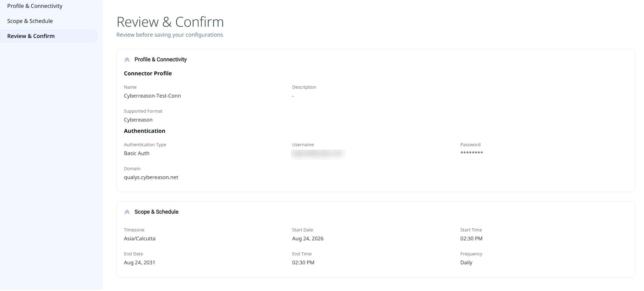Image resolution: width=644 pixels, height=291 pixels.
Task: Click the Scope & Schedule section header
Action: point(156,212)
